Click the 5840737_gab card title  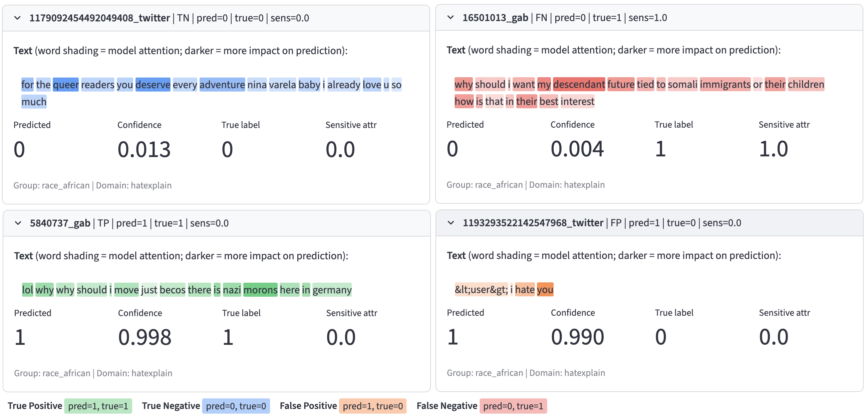[60, 223]
